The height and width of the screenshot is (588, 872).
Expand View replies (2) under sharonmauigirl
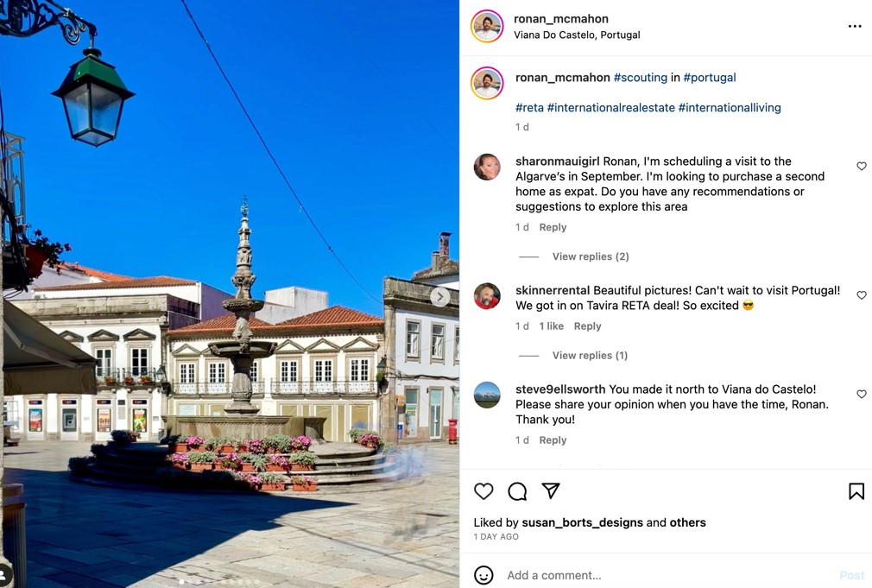tap(590, 256)
